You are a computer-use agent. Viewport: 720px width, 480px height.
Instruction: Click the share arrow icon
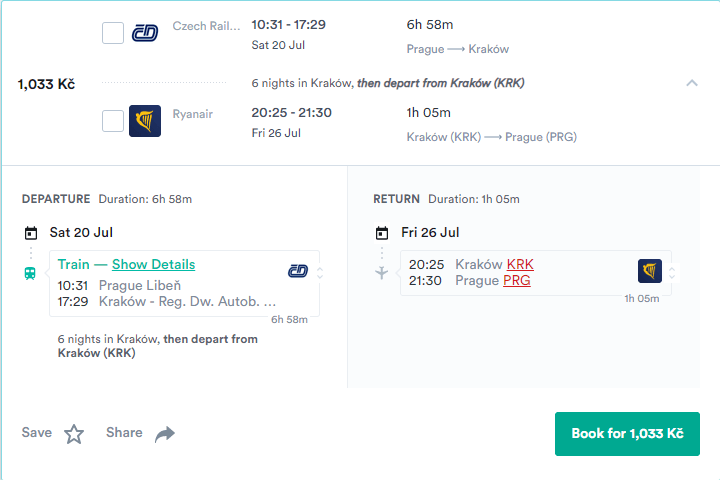[165, 434]
